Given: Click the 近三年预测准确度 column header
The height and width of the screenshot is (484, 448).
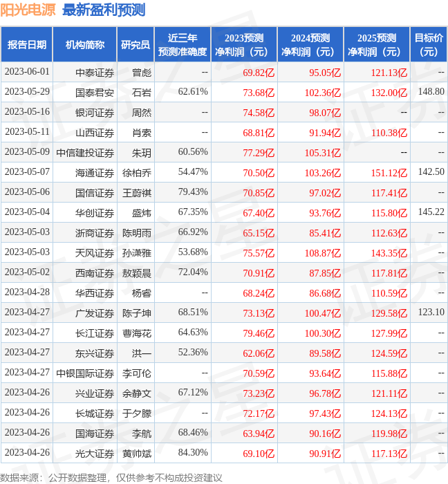Looking at the screenshot, I should coord(183,44).
